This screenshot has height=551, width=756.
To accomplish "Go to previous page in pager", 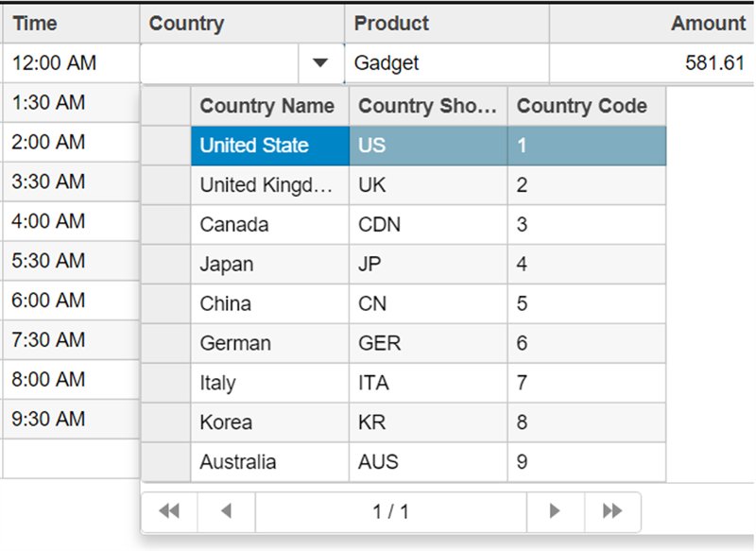I will click(x=226, y=511).
